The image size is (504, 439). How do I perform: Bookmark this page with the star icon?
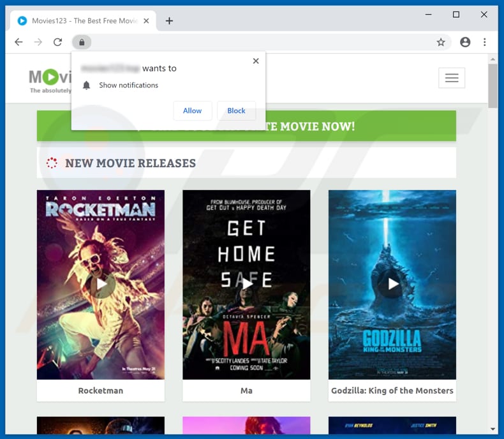[x=441, y=42]
